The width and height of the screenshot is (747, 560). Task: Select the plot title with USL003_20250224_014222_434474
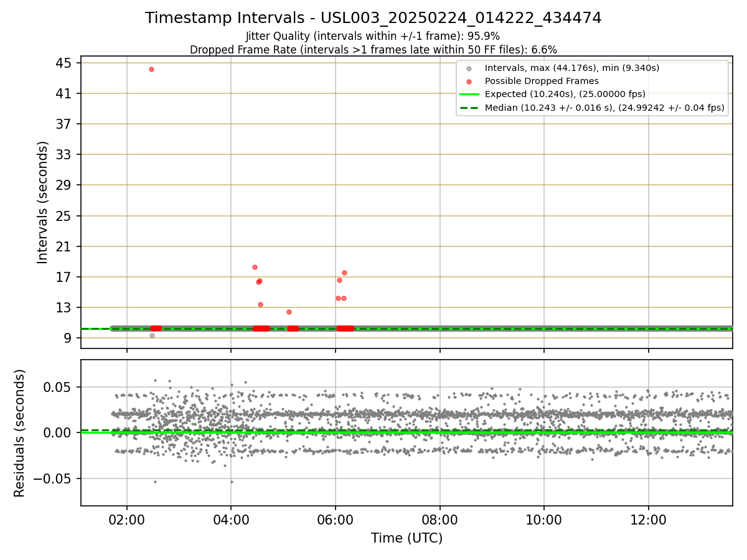coord(374,18)
